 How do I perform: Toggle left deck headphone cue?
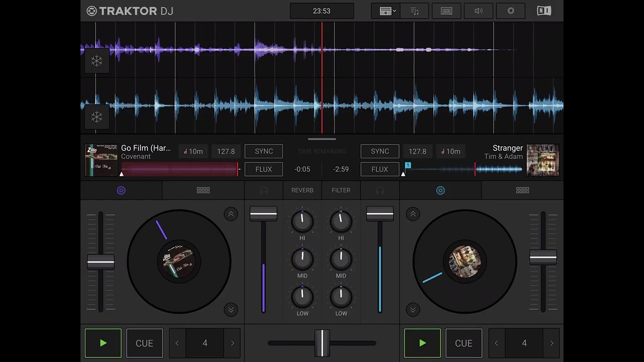(x=264, y=191)
